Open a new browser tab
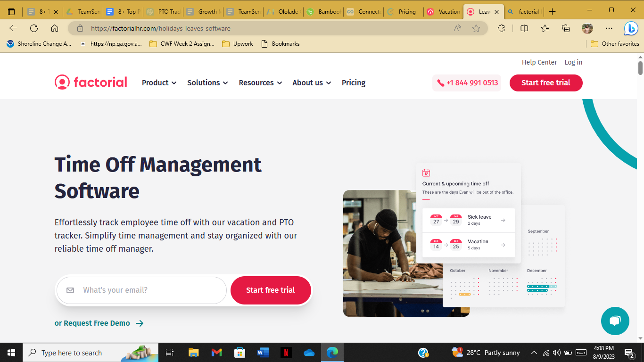Image resolution: width=644 pixels, height=362 pixels. point(553,11)
